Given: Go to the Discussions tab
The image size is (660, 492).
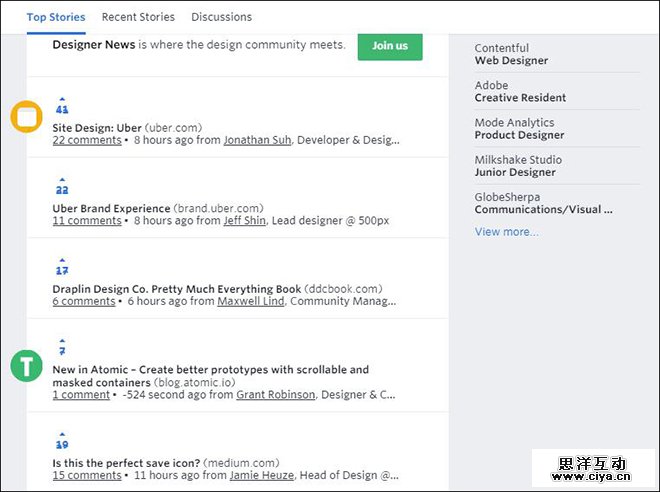Looking at the screenshot, I should (x=222, y=17).
